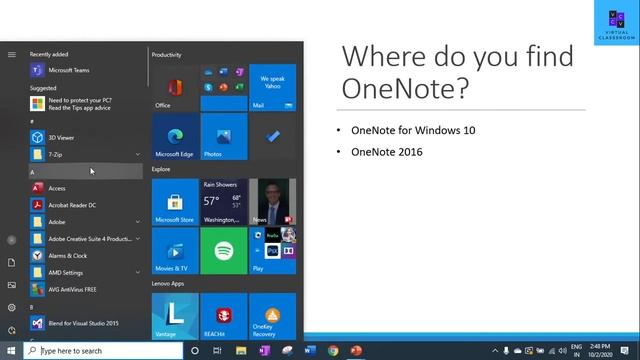Viewport: 640px width, 360px height.
Task: Click the Skype icon in Office folder tile
Action: 208,87
